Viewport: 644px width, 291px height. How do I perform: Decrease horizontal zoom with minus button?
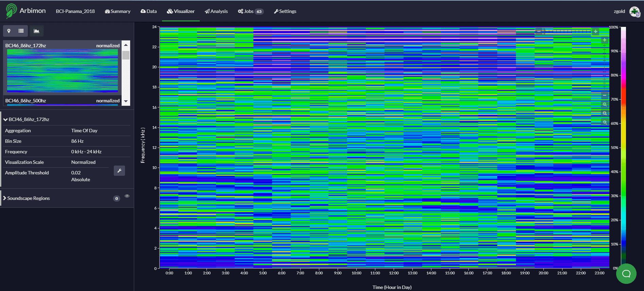point(539,31)
